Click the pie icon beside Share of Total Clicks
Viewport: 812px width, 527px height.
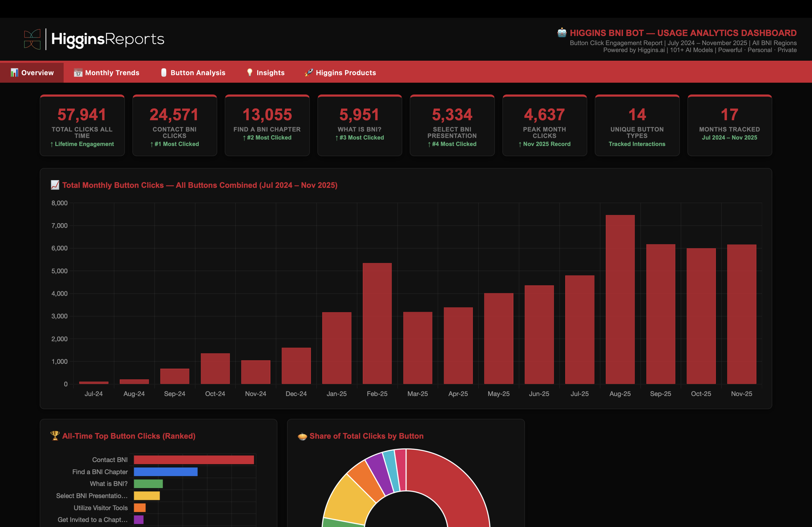(x=302, y=436)
